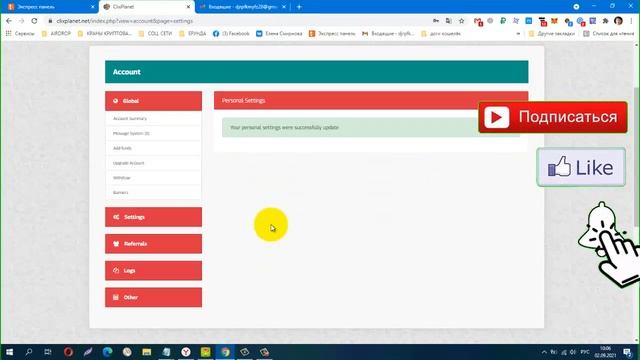The image size is (640, 360).
Task: Open the reading list button
Action: click(608, 33)
